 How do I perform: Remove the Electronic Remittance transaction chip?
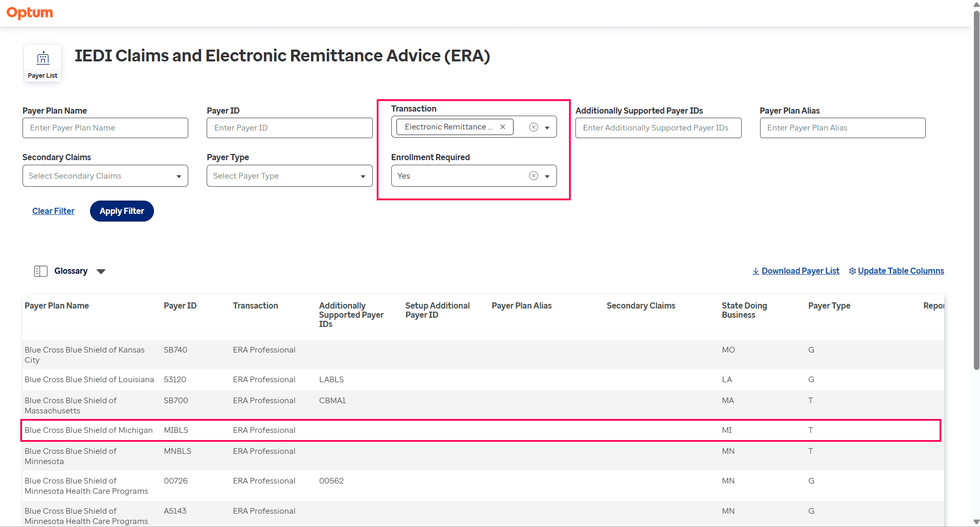502,127
